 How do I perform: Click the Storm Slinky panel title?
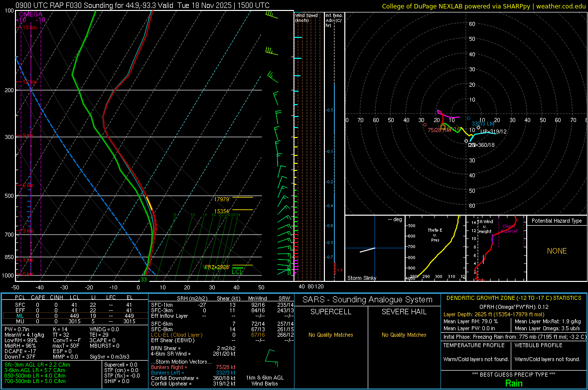point(362,278)
